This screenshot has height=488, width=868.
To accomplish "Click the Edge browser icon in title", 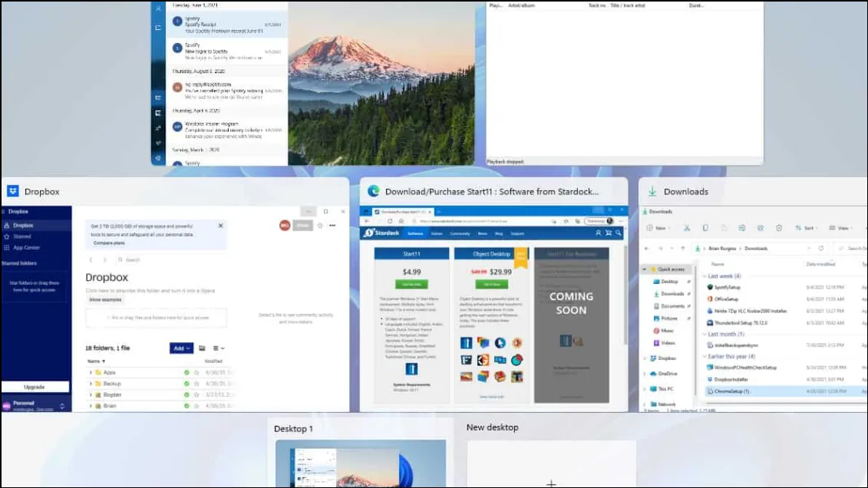I will pos(374,191).
